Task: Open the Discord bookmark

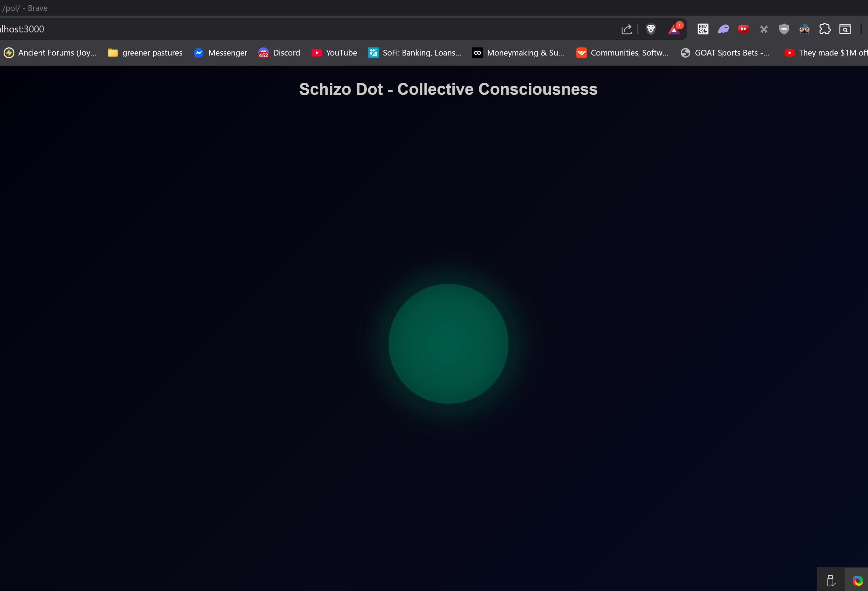Action: coord(279,53)
